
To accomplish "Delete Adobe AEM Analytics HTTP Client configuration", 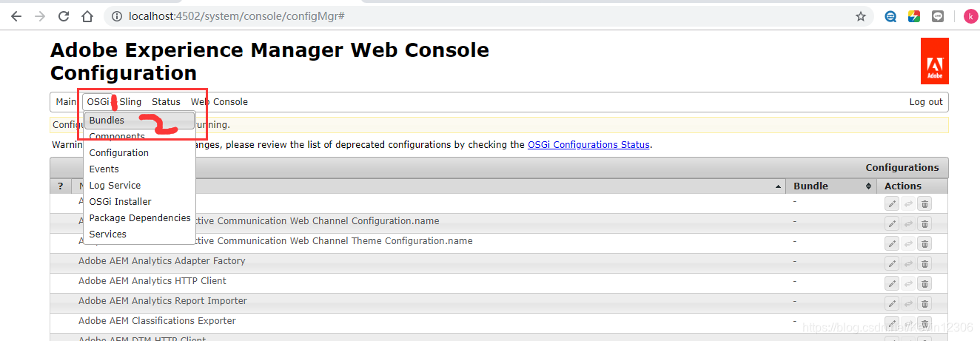I will [924, 283].
